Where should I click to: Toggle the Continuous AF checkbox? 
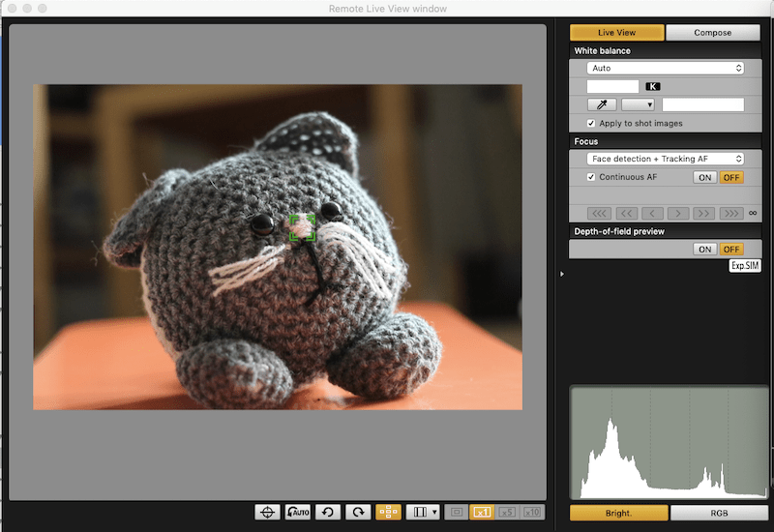591,177
